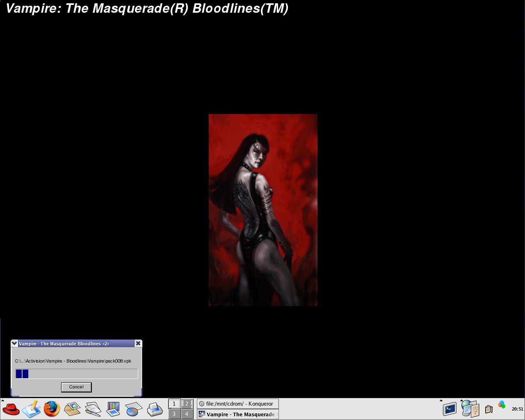The image size is (525, 420).
Task: Open the Red Hat main menu
Action: pyautogui.click(x=11, y=409)
